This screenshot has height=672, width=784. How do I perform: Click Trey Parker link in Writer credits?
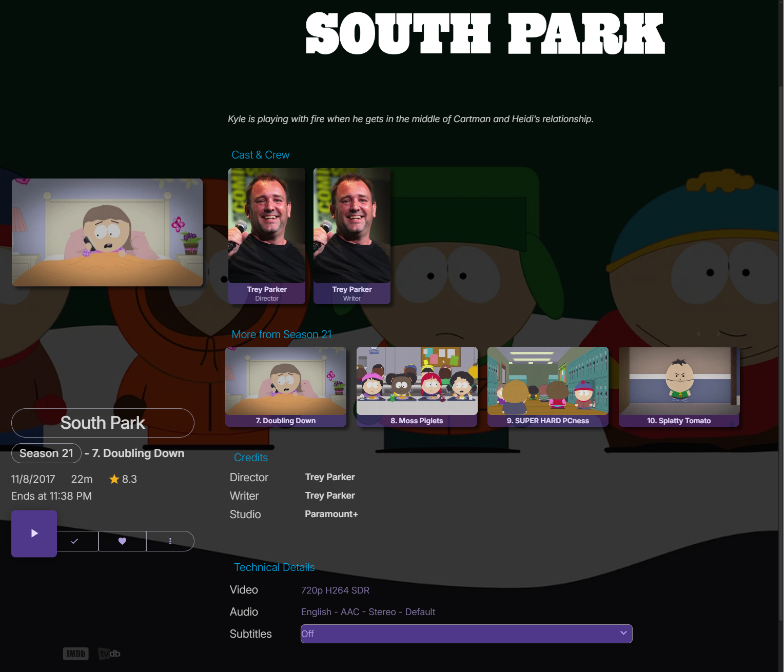pos(330,496)
